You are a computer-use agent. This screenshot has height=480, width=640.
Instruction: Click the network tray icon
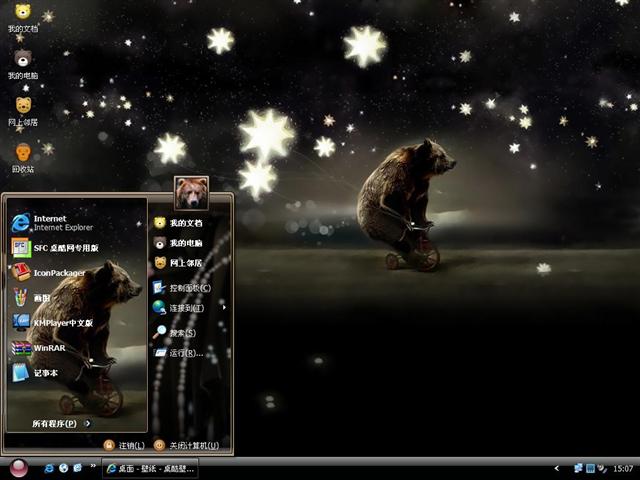[x=578, y=468]
